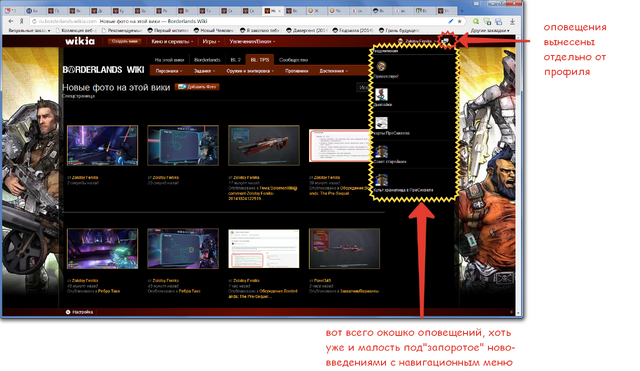Screen dimensions: 640x371
Task: Open the red rifle photo thumbnail
Action: click(264, 145)
